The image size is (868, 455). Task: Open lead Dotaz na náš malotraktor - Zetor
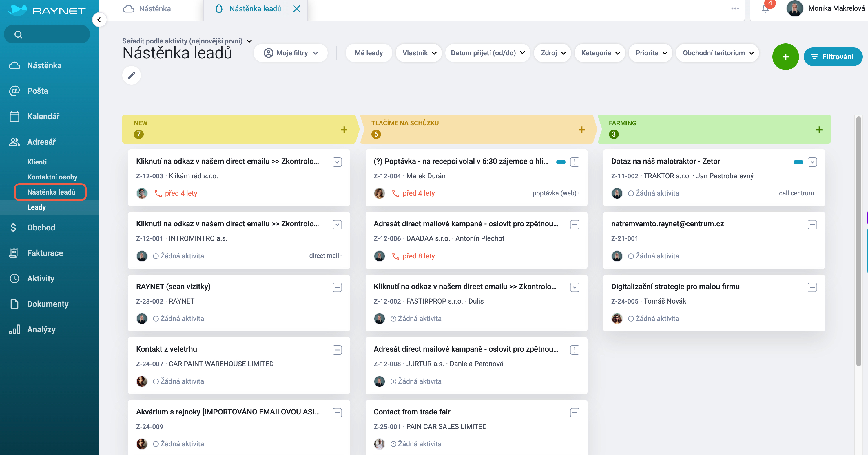pyautogui.click(x=665, y=161)
